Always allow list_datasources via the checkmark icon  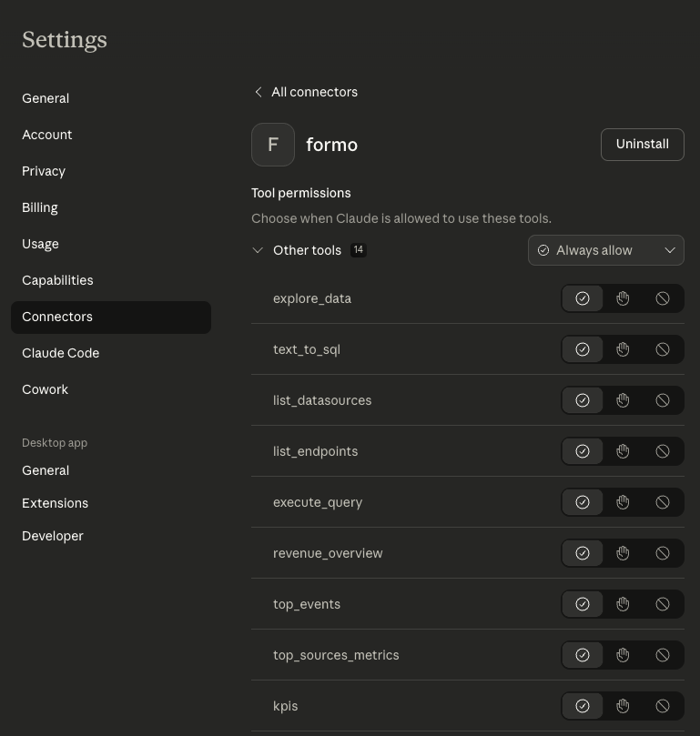pyautogui.click(x=583, y=399)
